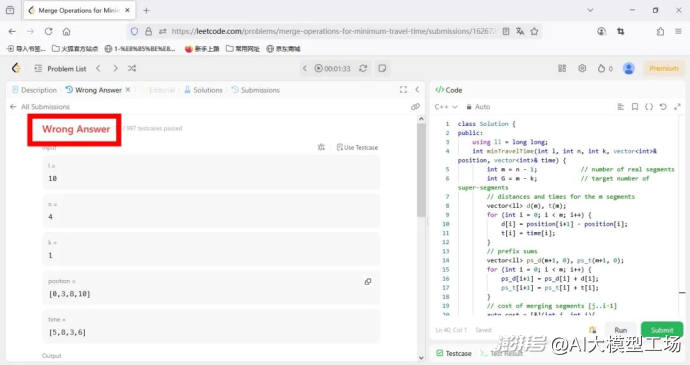Open the user profile avatar
This screenshot has width=690, height=365.
(629, 68)
